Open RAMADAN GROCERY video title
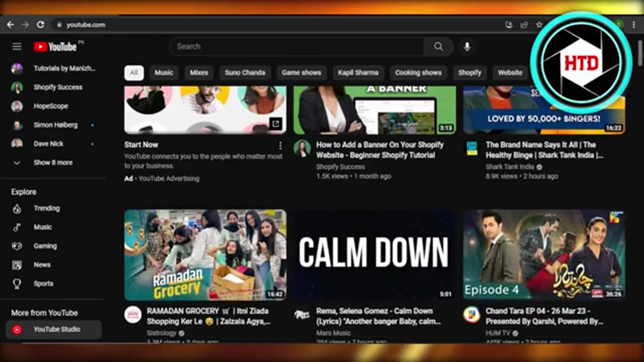Image resolution: width=644 pixels, height=362 pixels. pyautogui.click(x=209, y=316)
